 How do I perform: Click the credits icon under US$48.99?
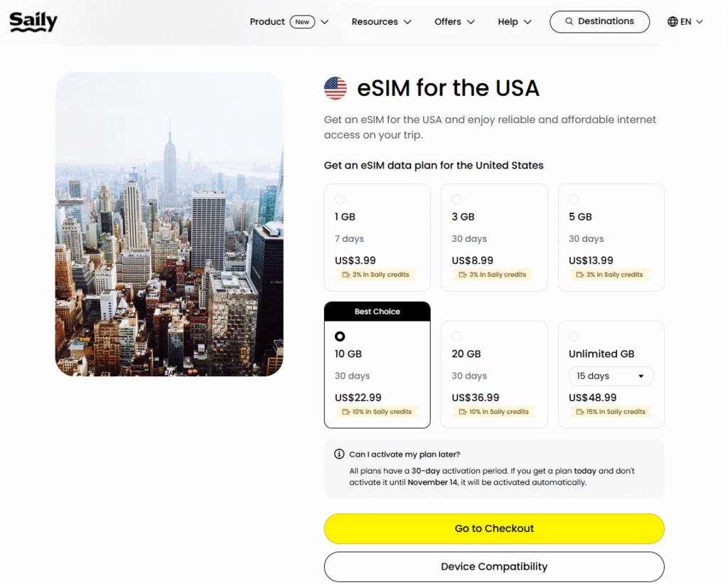[579, 411]
